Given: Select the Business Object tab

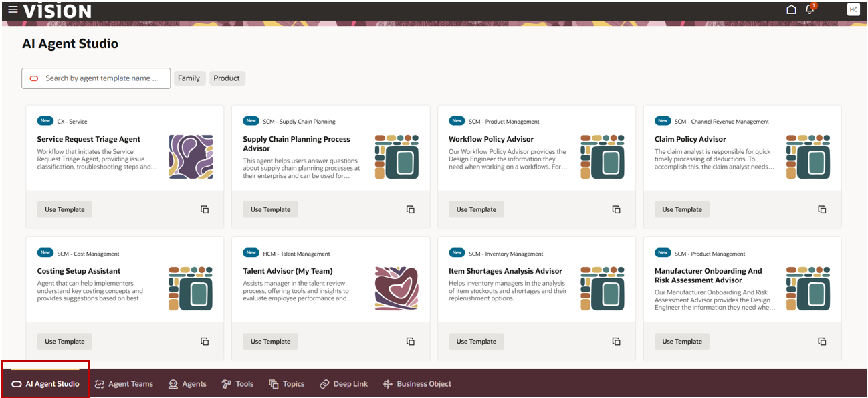Looking at the screenshot, I should [x=417, y=384].
